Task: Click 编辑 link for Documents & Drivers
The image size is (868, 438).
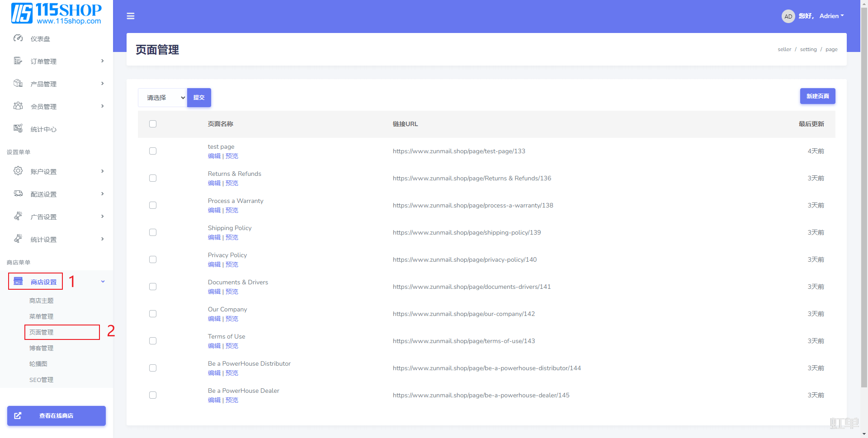Action: click(x=214, y=292)
